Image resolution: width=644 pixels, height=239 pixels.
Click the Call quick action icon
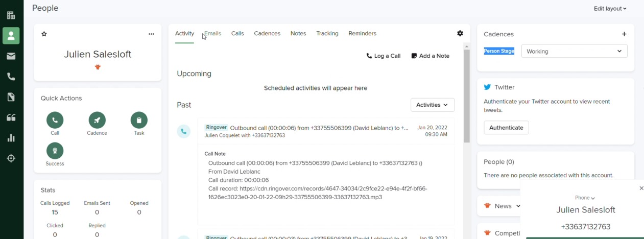55,120
